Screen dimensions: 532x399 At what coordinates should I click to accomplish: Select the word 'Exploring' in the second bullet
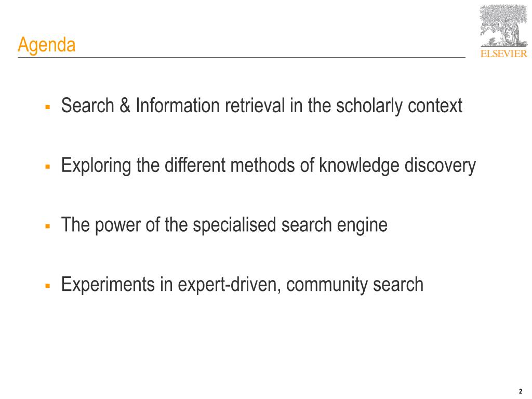point(96,166)
